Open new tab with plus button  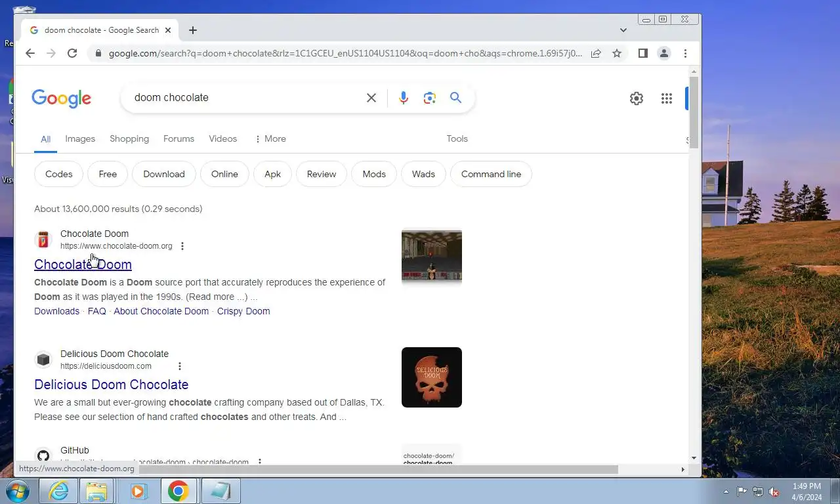tap(193, 30)
